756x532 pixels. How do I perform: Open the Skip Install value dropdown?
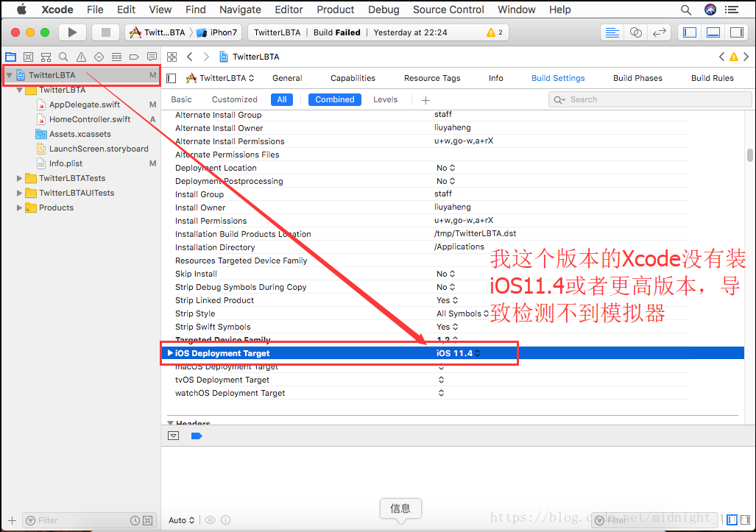(445, 274)
